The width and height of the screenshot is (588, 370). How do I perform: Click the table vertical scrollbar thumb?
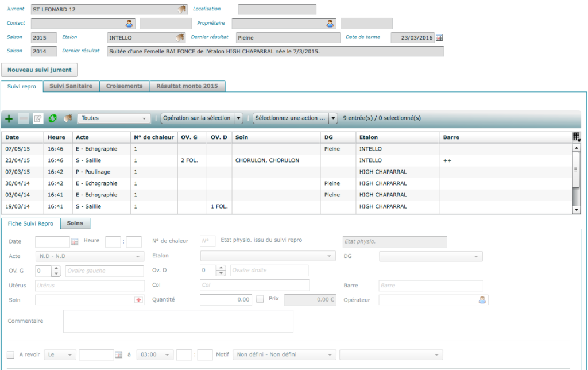tap(577, 169)
